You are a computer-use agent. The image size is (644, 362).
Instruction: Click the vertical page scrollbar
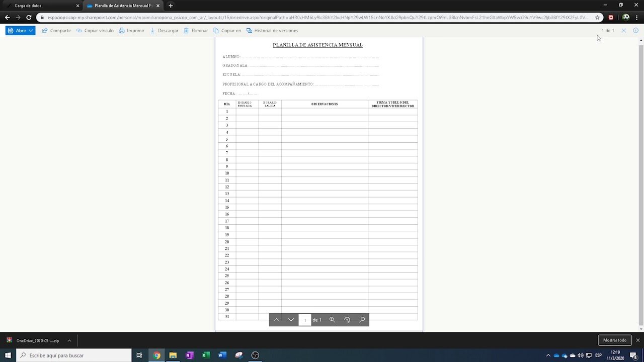click(640, 184)
